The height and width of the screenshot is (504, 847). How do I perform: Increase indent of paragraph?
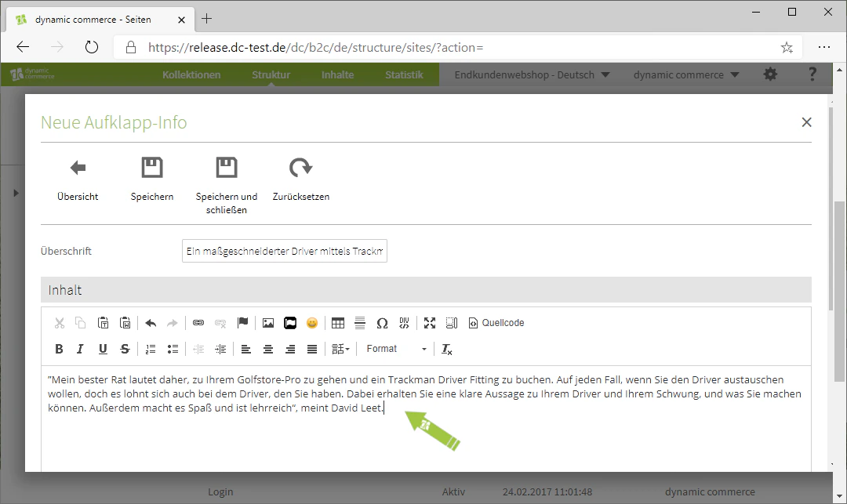click(x=220, y=349)
